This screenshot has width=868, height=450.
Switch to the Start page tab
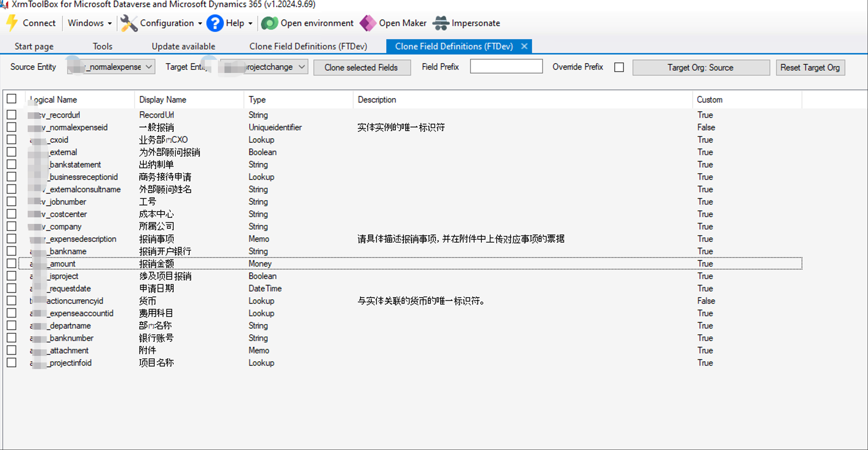point(34,46)
